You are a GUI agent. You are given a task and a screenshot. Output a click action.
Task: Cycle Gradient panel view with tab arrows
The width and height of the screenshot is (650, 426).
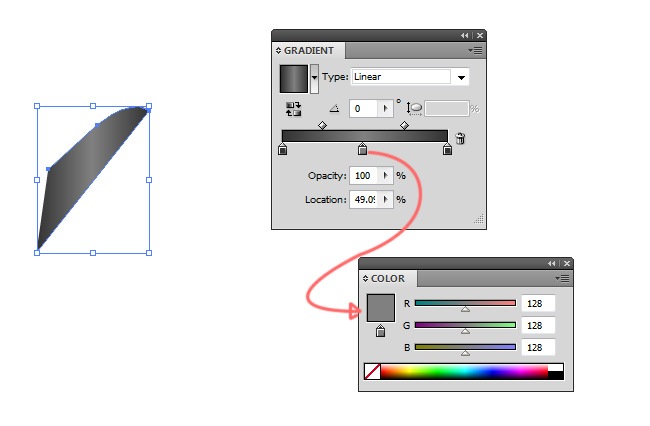(x=278, y=51)
